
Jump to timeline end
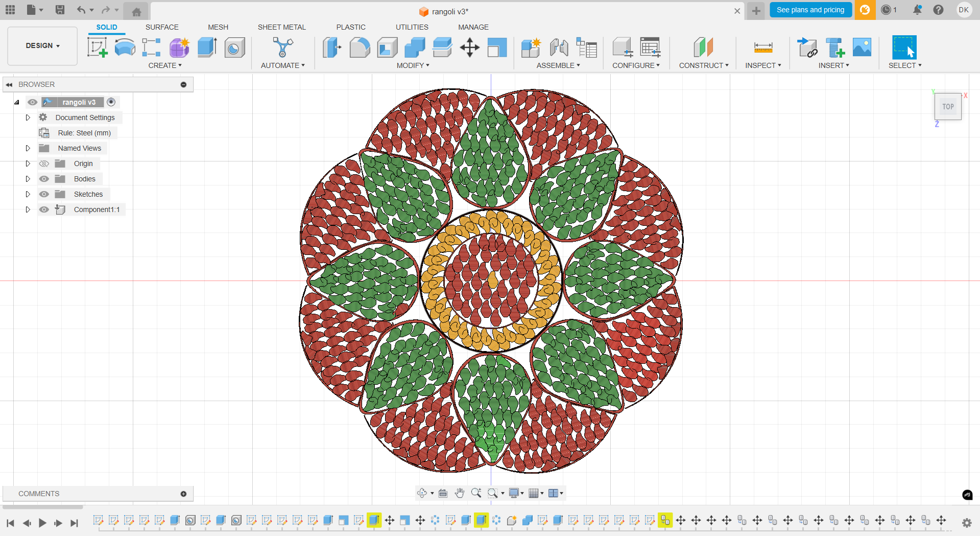pyautogui.click(x=74, y=523)
